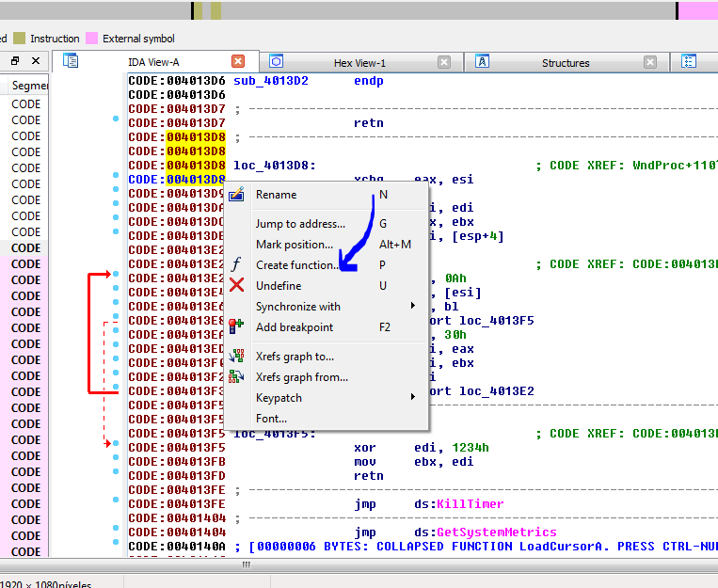Open the Font... dialog entry
This screenshot has width=718, height=588.
(x=271, y=419)
